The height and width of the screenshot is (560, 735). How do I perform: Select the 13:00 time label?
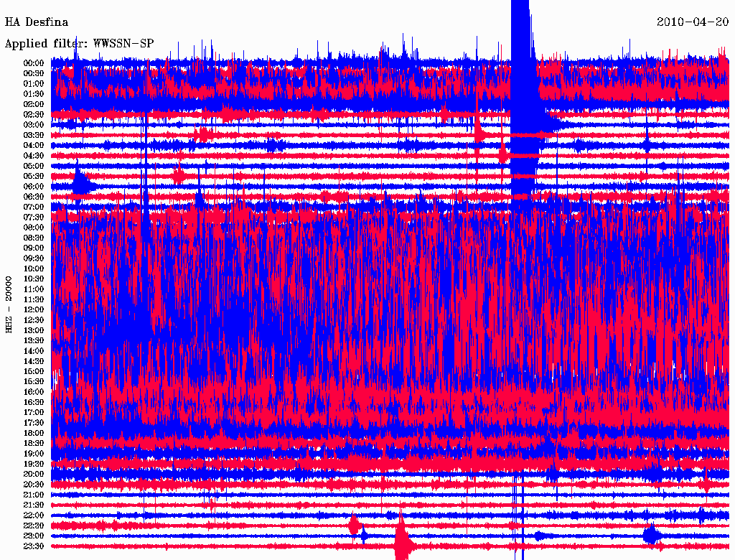click(33, 331)
